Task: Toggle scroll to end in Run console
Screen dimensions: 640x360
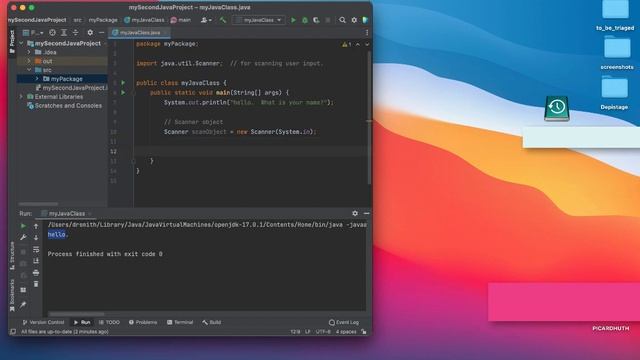Action: [36, 260]
